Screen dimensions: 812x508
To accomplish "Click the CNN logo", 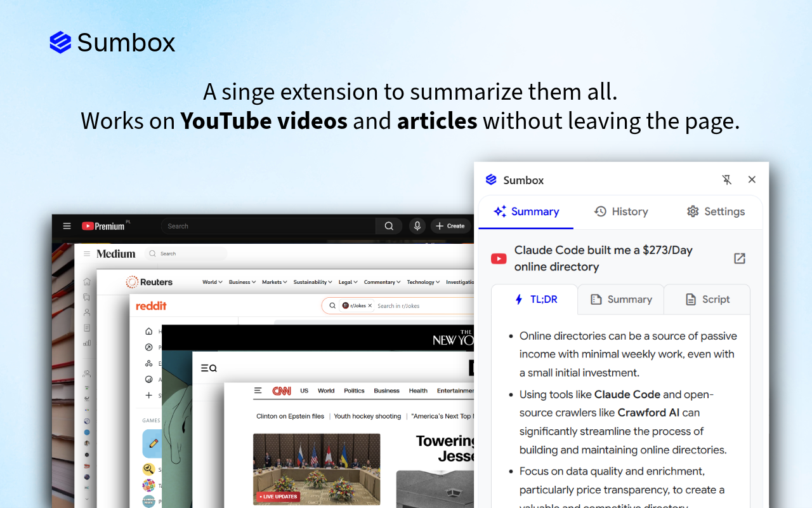I will tap(282, 391).
